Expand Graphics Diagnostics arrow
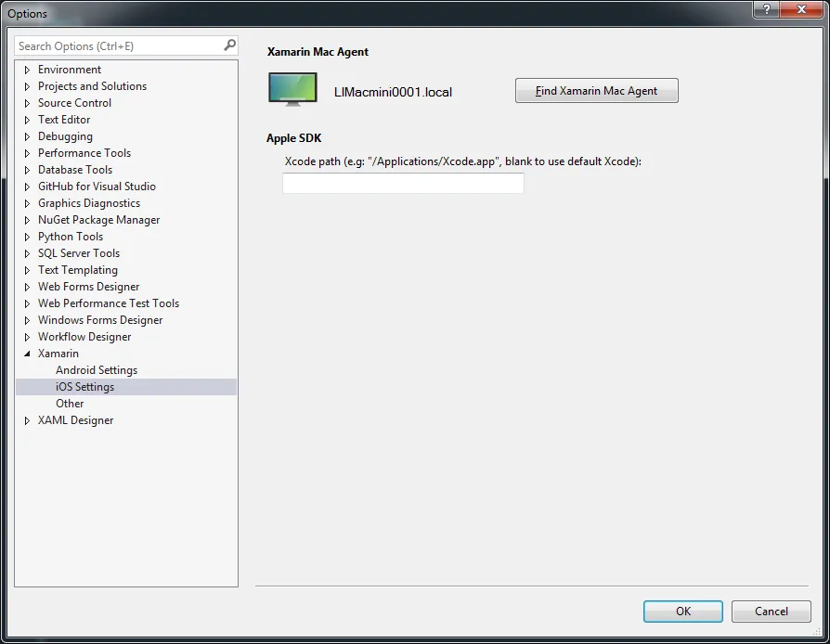 pyautogui.click(x=28, y=203)
